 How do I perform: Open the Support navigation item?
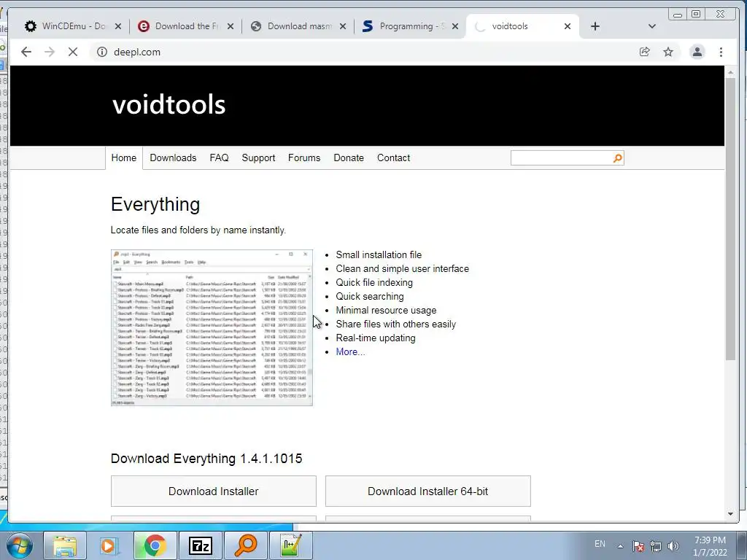(258, 157)
